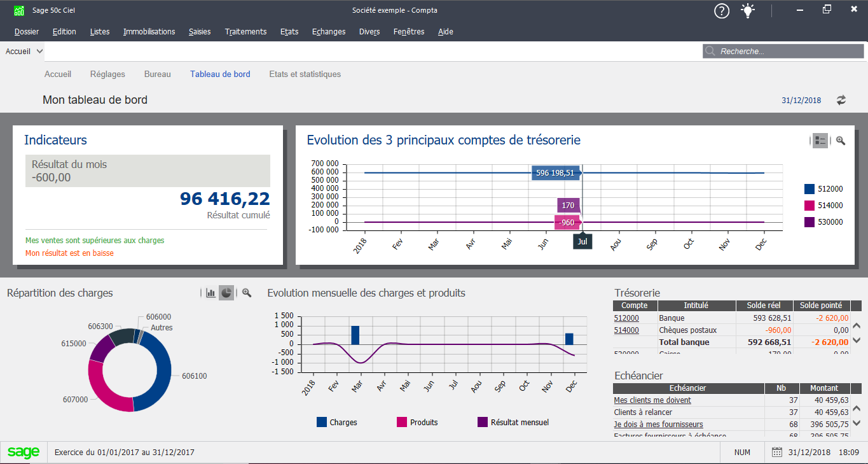Viewport: 868px width, 464px height.
Task: Open the calendar icon in status bar
Action: tap(776, 453)
